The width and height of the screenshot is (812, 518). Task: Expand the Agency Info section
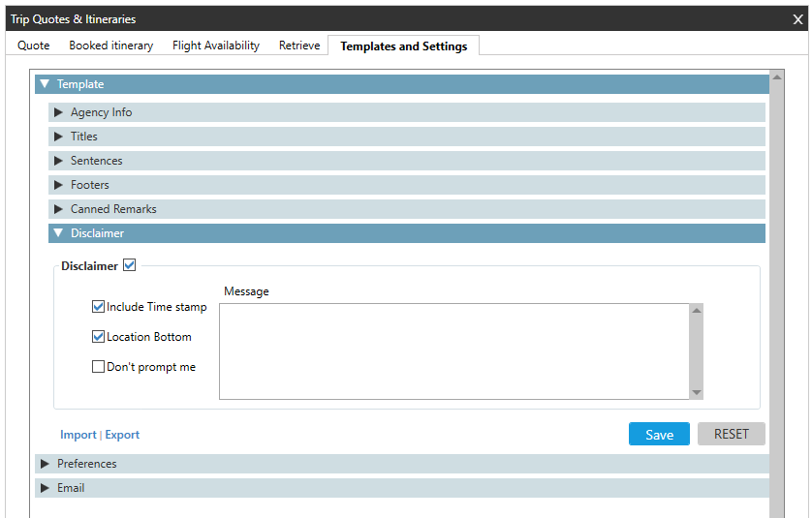coord(58,112)
